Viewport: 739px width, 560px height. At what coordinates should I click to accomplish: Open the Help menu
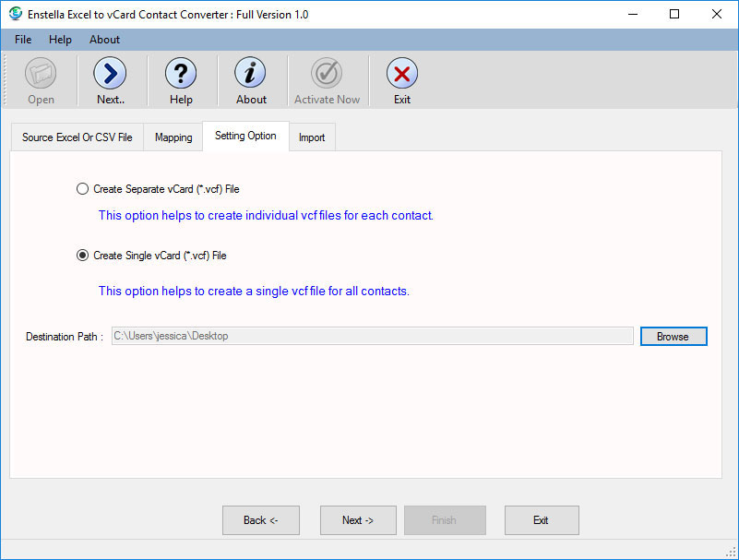60,40
